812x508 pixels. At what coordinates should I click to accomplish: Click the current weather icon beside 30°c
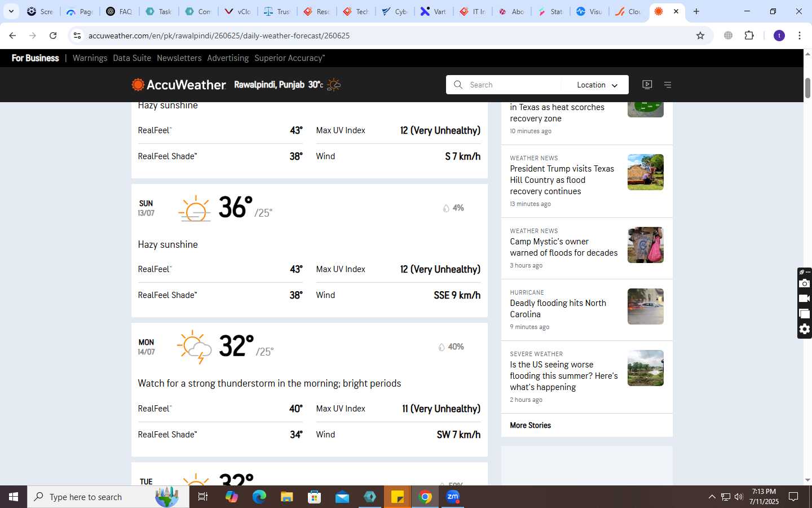334,85
